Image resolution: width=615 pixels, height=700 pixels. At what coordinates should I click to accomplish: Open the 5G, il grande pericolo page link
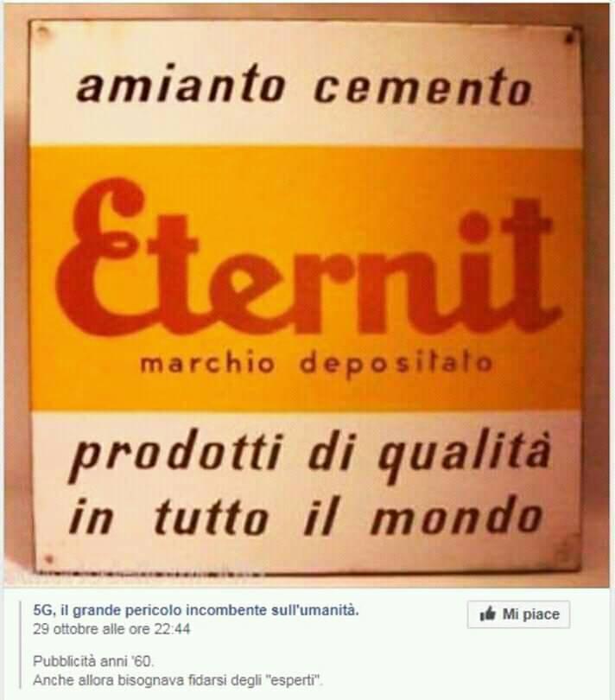point(196,610)
